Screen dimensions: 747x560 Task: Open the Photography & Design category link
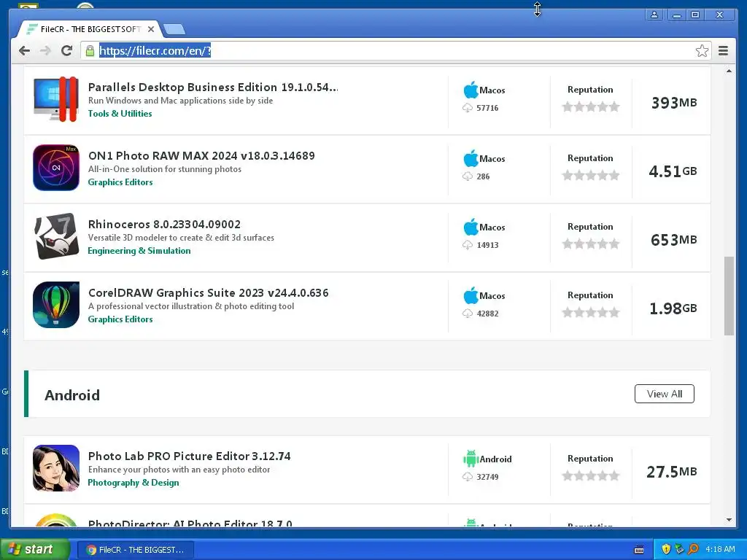click(x=133, y=483)
